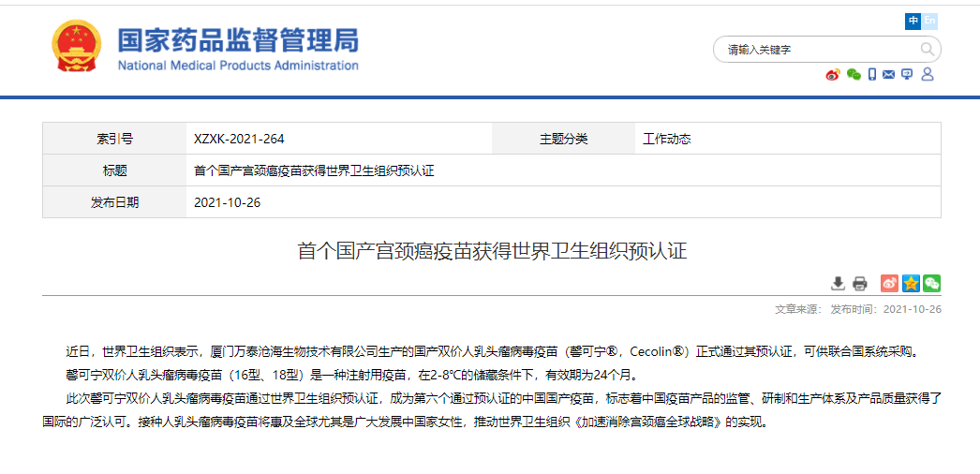This screenshot has width=980, height=474.
Task: Click the 工作动态 category value
Action: click(667, 140)
